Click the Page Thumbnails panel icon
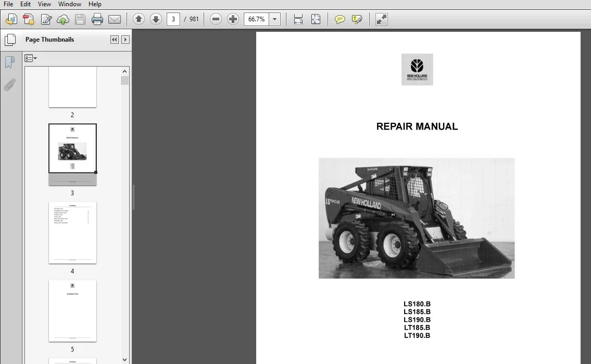Viewport: 591px width, 364px height. click(10, 39)
